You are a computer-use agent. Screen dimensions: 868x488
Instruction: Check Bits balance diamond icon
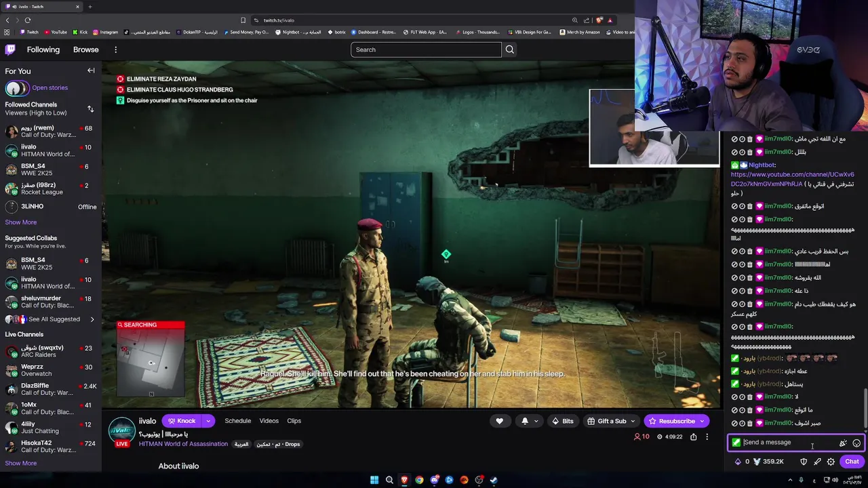[x=738, y=462]
